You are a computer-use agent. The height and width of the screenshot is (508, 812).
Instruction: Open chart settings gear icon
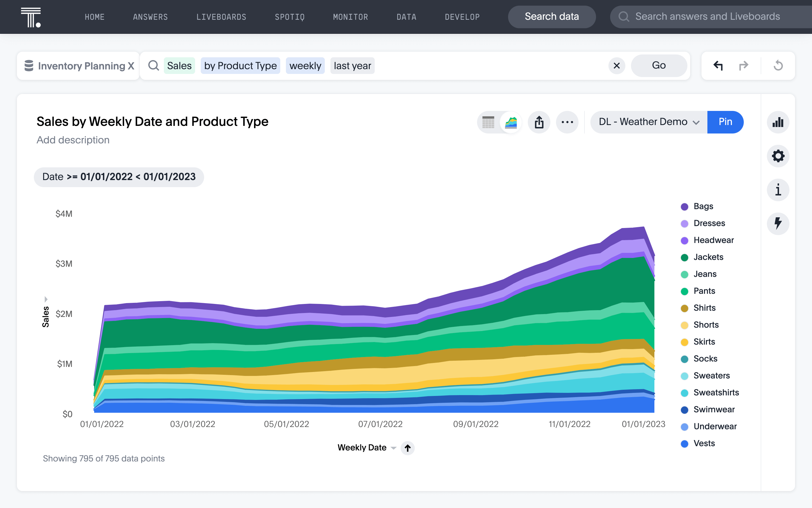[x=778, y=156]
